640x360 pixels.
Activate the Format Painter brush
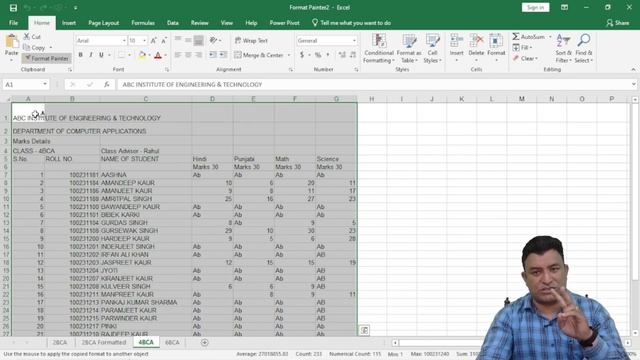click(47, 58)
